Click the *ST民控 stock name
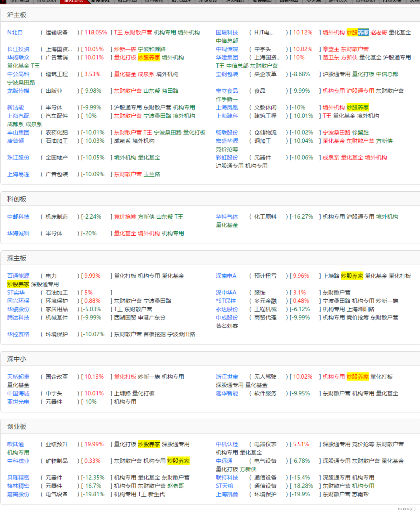This screenshot has width=420, height=513. click(226, 301)
